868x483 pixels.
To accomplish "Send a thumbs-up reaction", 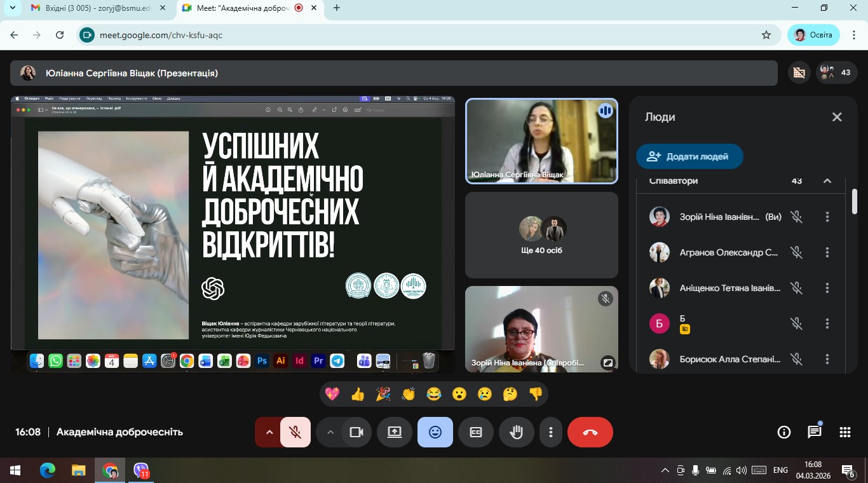I will click(358, 394).
